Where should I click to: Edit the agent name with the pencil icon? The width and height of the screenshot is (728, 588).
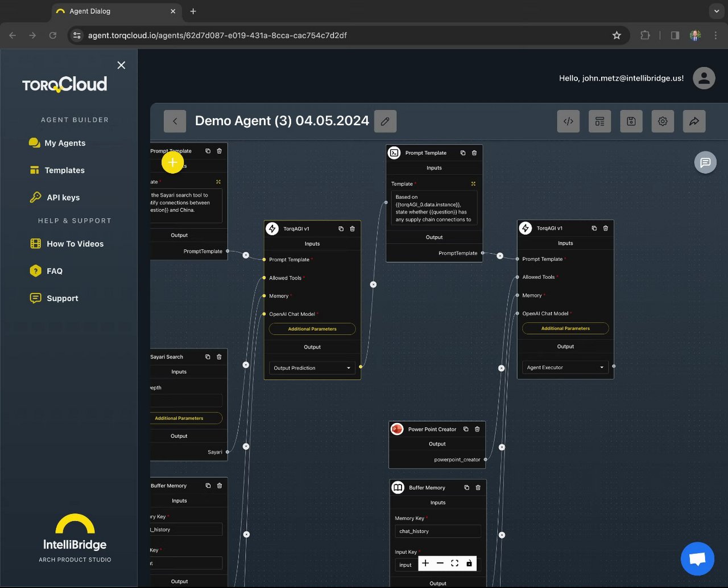[385, 121]
